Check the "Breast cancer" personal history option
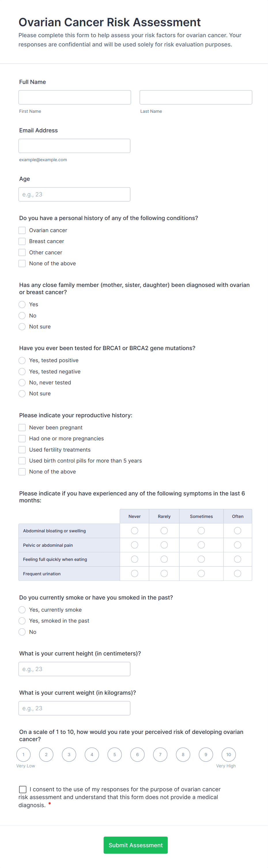 click(x=22, y=241)
